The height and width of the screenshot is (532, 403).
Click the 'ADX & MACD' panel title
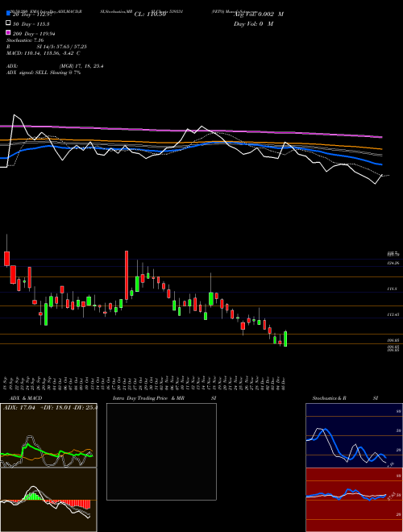(26, 398)
